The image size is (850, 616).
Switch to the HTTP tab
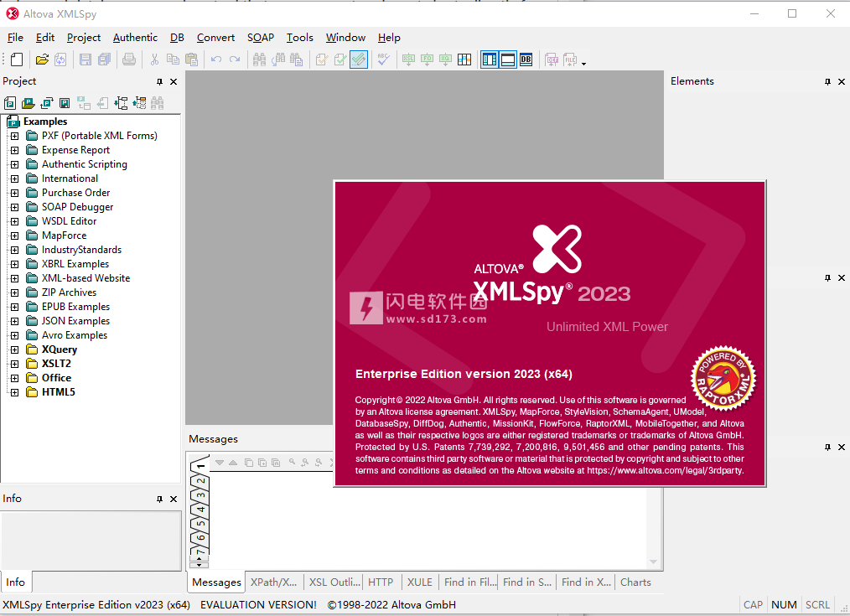pyautogui.click(x=381, y=582)
